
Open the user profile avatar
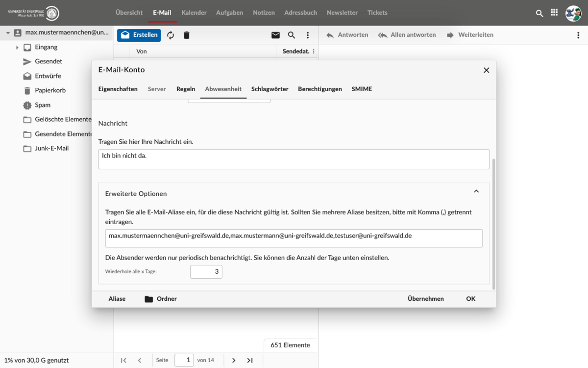573,13
